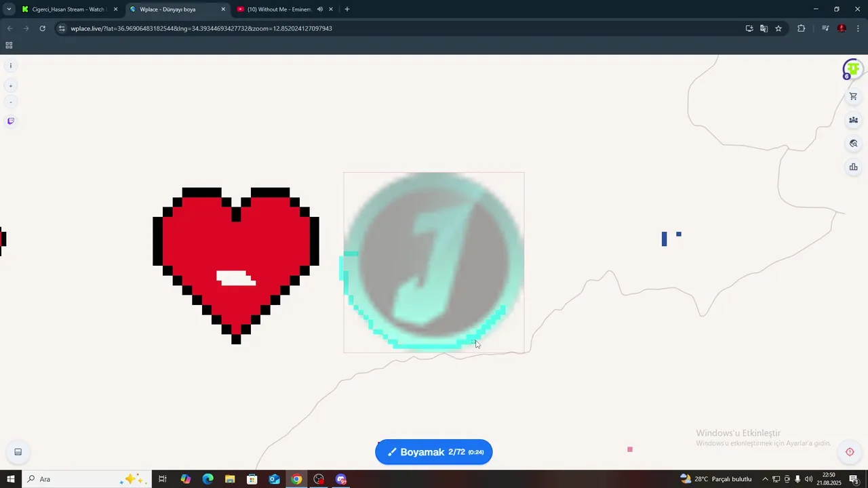Zoom out with the minus map button
Viewport: 868px width, 488px height.
click(x=10, y=102)
